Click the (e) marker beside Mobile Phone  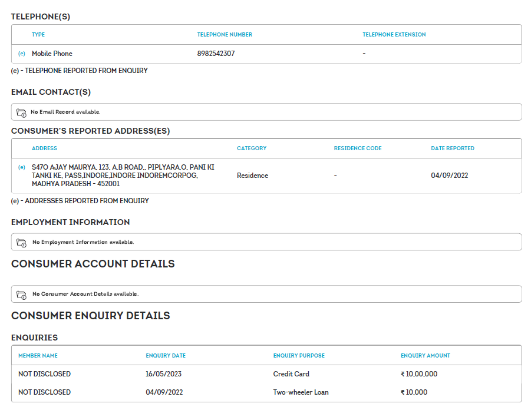click(22, 54)
